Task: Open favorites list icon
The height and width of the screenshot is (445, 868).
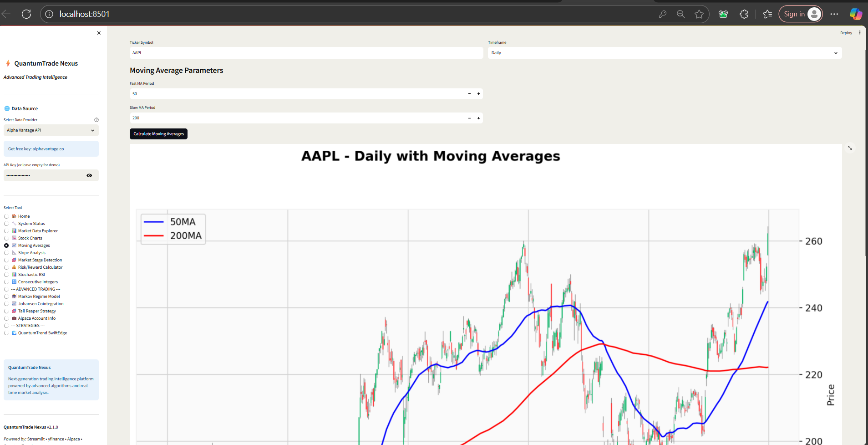Action: coord(767,14)
